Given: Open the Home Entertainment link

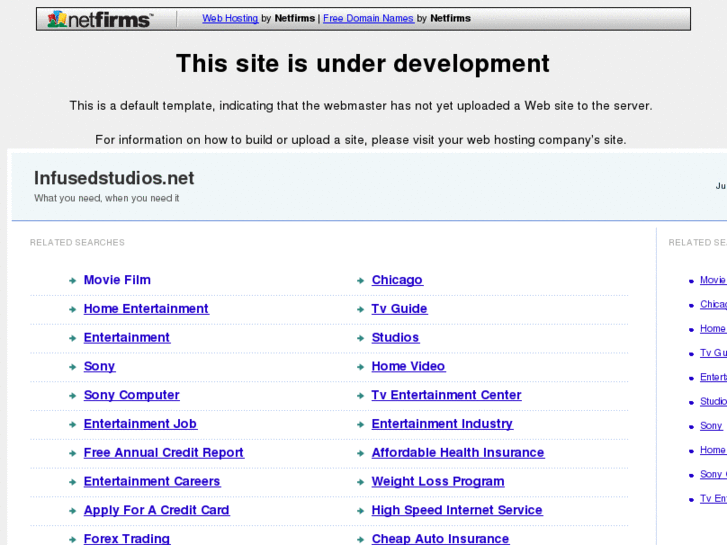Looking at the screenshot, I should [147, 308].
